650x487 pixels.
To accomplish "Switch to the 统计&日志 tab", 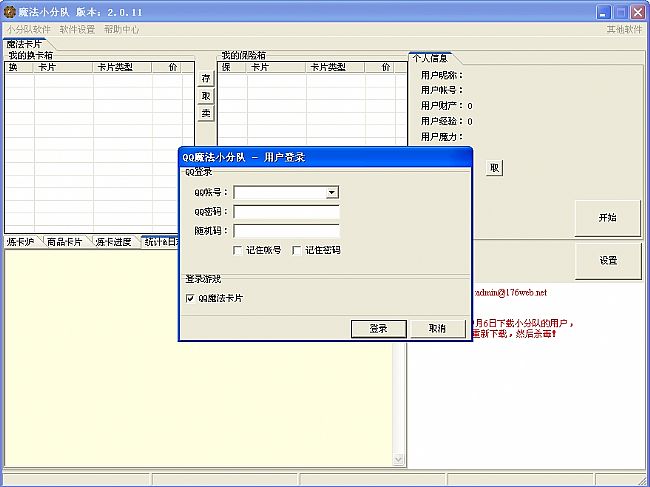I will point(161,242).
